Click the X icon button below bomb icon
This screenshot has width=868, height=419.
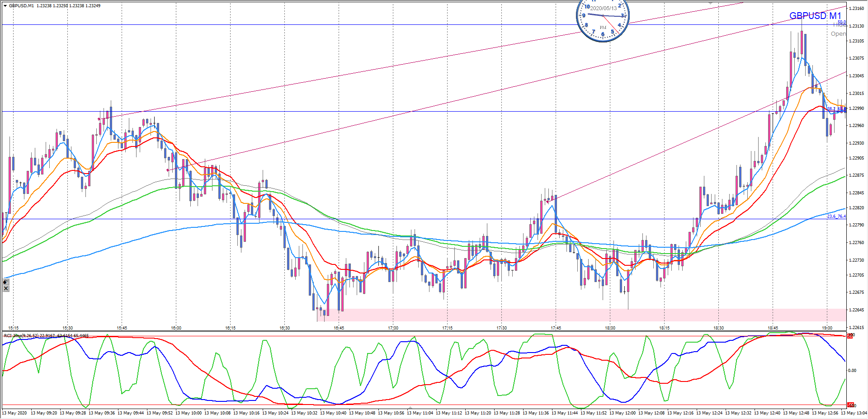pyautogui.click(x=5, y=288)
